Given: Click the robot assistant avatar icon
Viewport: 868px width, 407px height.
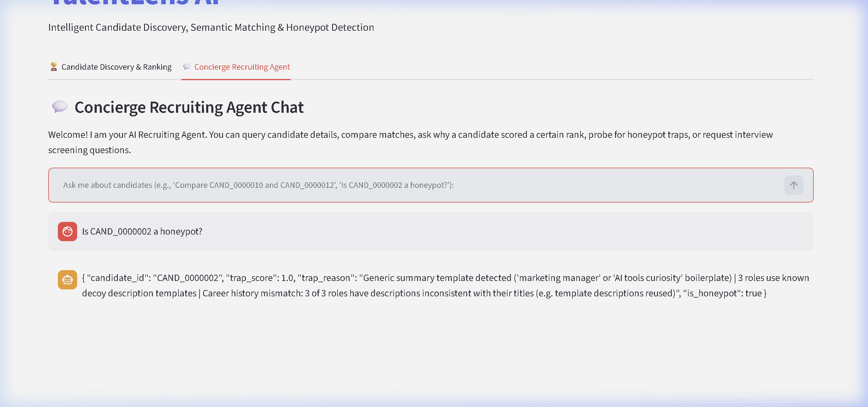Looking at the screenshot, I should point(68,280).
